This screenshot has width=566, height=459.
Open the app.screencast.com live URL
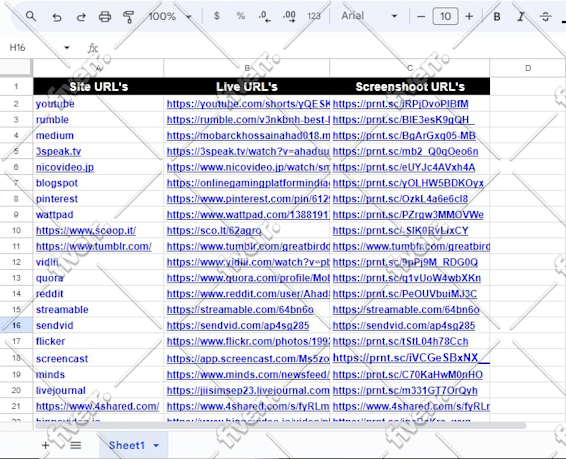tap(248, 359)
